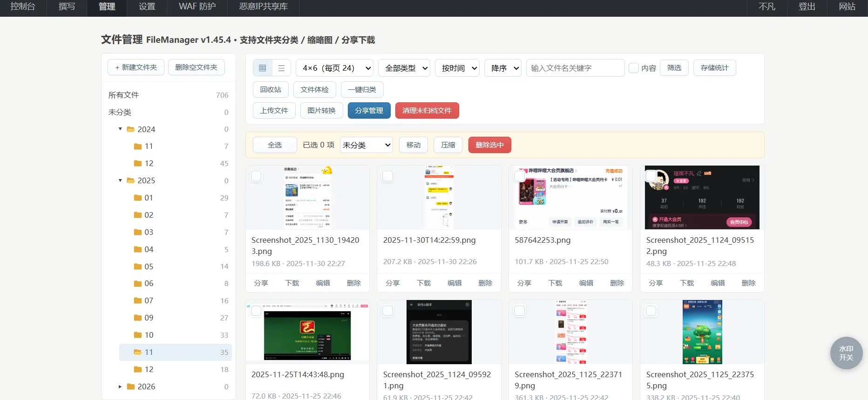Select folder 01 under 2025
Screen dimensions: 868x400
click(x=175, y=198)
